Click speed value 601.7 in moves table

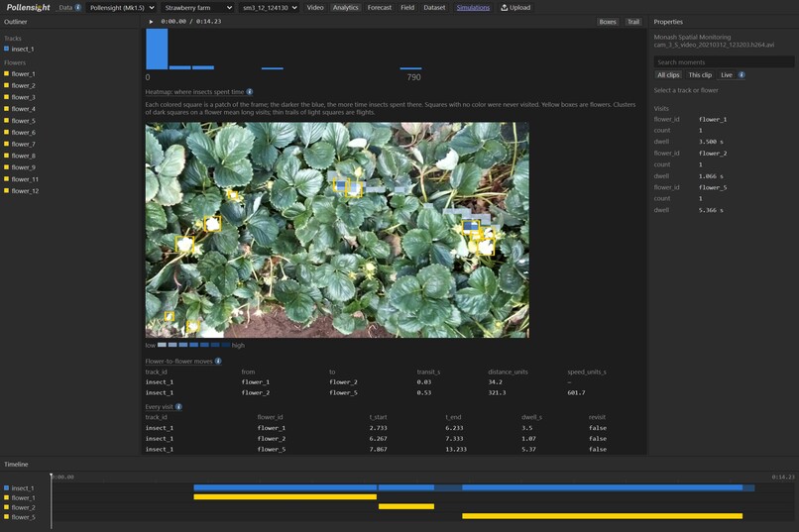[576, 392]
